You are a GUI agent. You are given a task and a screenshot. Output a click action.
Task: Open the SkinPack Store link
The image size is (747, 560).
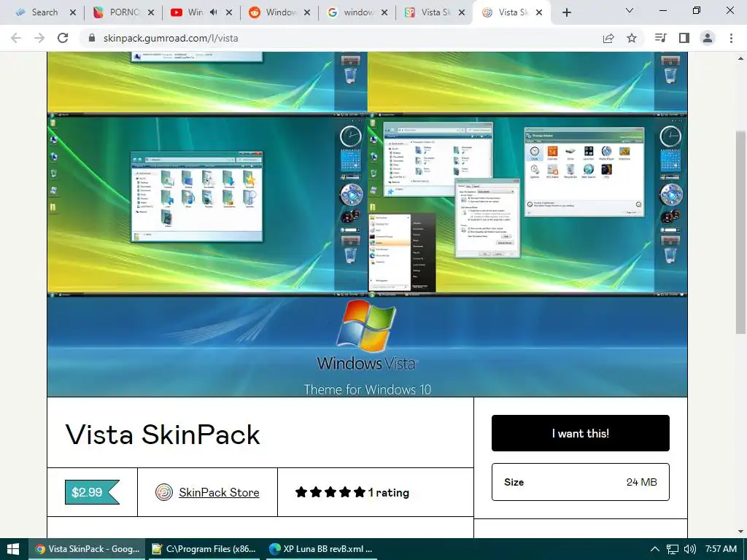pyautogui.click(x=219, y=492)
